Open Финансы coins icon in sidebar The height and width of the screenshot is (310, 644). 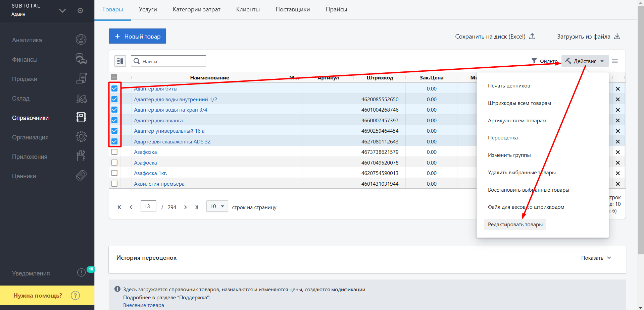point(81,59)
